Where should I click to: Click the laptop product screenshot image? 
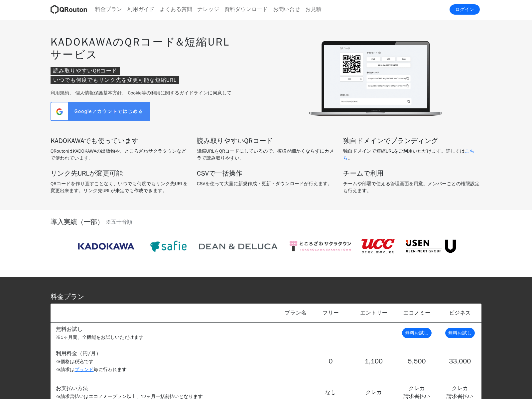(x=376, y=78)
